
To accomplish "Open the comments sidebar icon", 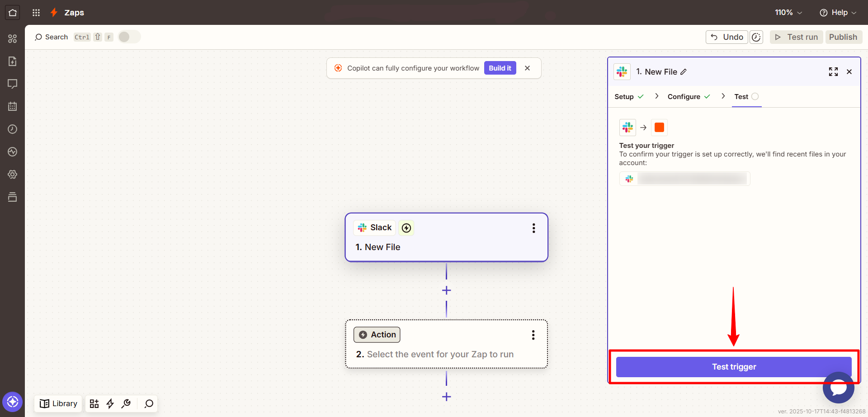I will (x=13, y=84).
